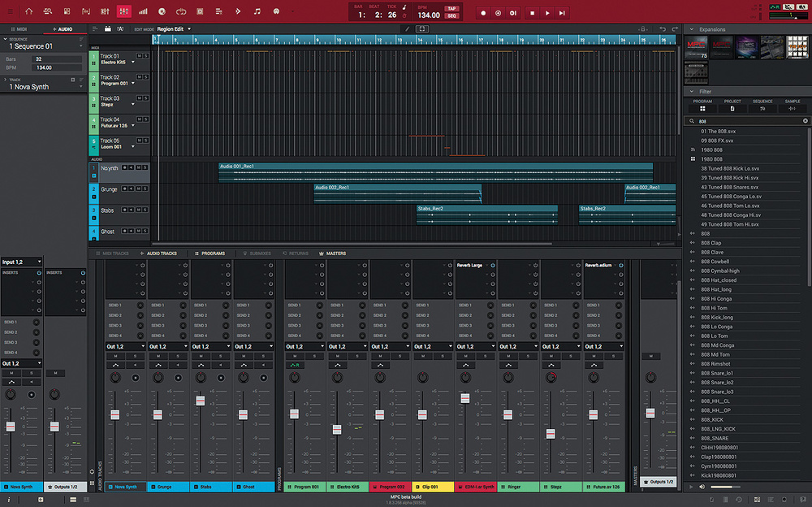The width and height of the screenshot is (812, 507).
Task: Show the MIDI Tracks mixer tab
Action: tap(112, 253)
